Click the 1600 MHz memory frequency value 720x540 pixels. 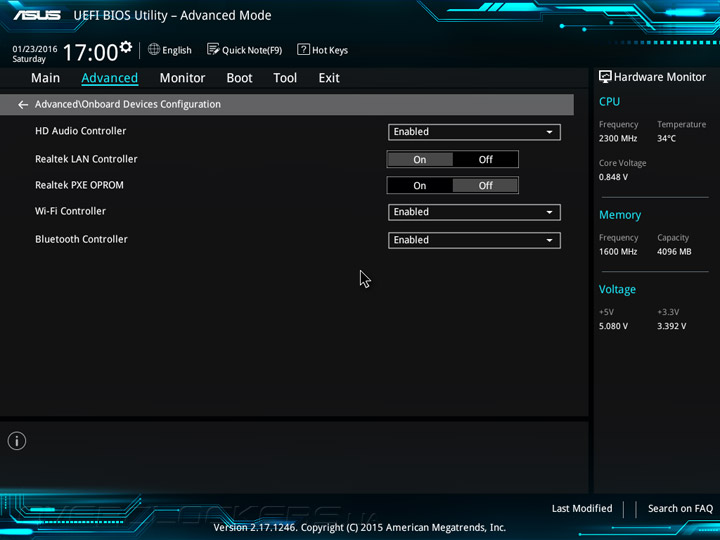pyautogui.click(x=618, y=252)
